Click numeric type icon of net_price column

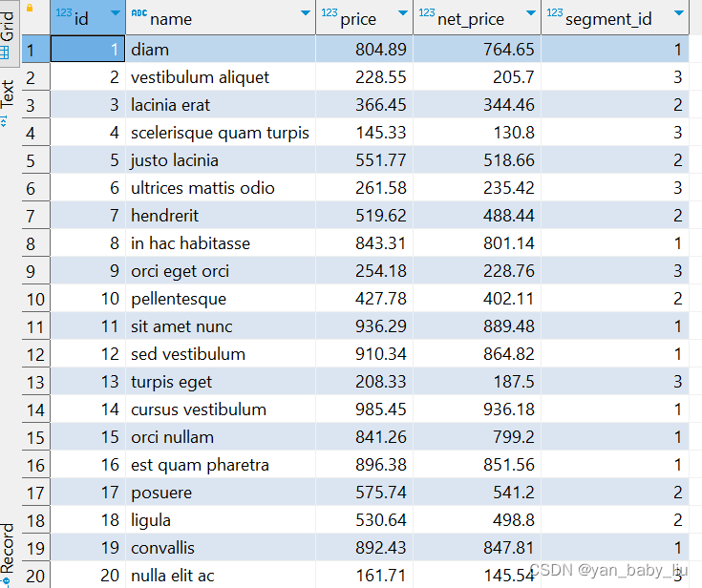427,12
